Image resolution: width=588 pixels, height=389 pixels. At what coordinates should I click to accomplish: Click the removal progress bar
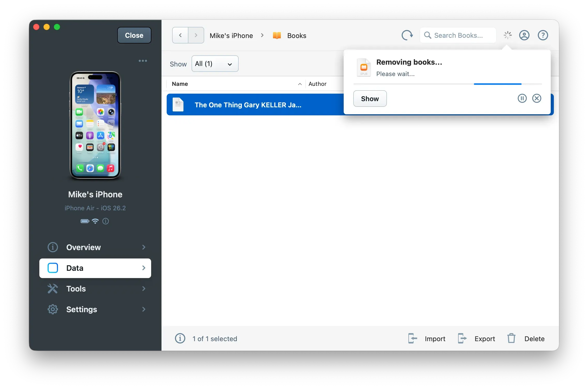pyautogui.click(x=447, y=84)
